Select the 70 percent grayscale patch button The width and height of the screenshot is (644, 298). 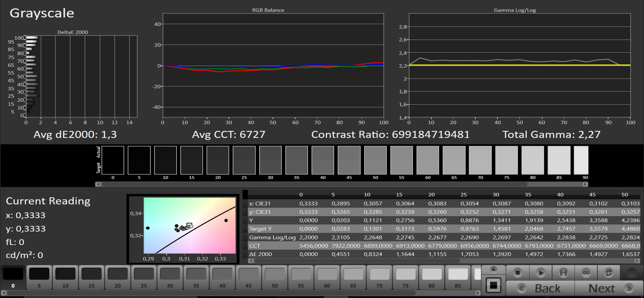pyautogui.click(x=379, y=277)
